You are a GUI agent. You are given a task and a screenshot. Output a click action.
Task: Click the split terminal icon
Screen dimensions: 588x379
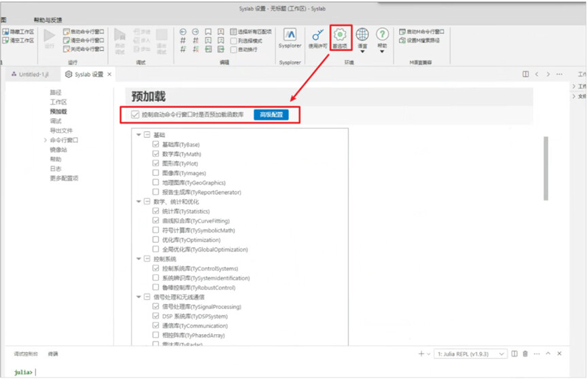tap(515, 353)
